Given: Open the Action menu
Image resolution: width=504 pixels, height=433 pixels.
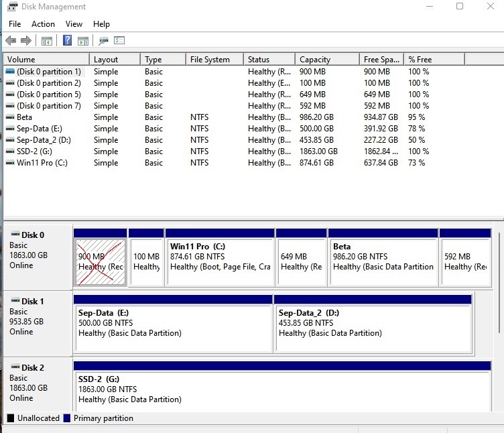Looking at the screenshot, I should pyautogui.click(x=43, y=24).
